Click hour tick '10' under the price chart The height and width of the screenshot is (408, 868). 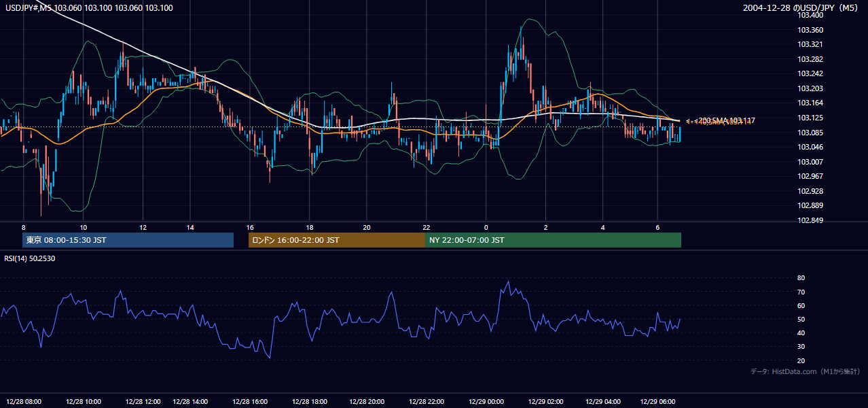83,227
